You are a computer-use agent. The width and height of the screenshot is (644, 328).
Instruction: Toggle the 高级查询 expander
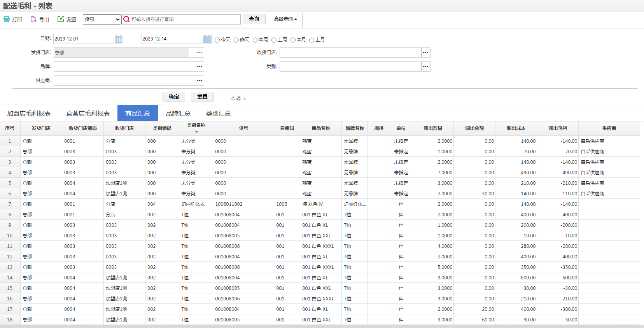pyautogui.click(x=285, y=19)
